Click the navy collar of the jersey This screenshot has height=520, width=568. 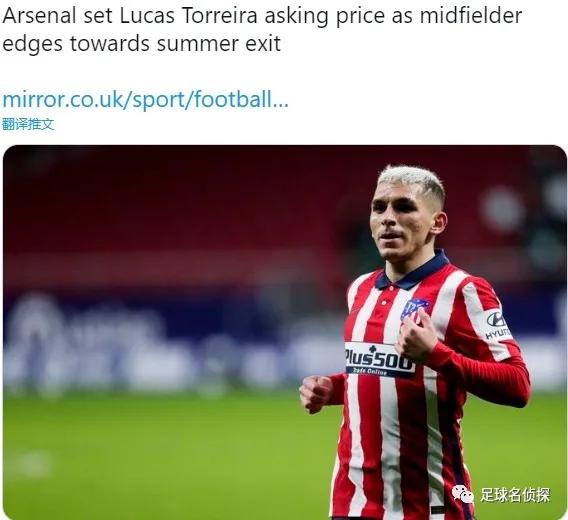tap(413, 272)
